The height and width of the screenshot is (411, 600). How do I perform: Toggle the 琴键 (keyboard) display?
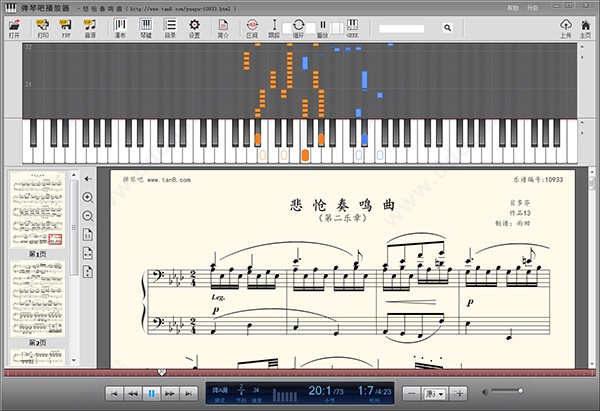point(146,25)
